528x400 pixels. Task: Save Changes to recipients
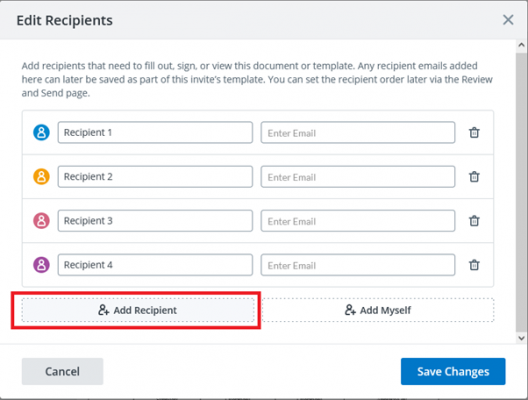pyautogui.click(x=453, y=371)
